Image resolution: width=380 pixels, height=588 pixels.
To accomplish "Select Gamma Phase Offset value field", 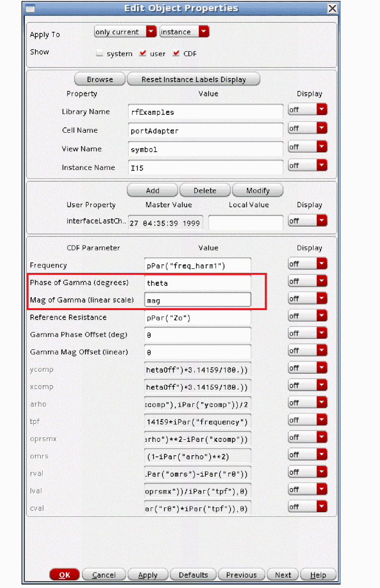I will click(198, 335).
